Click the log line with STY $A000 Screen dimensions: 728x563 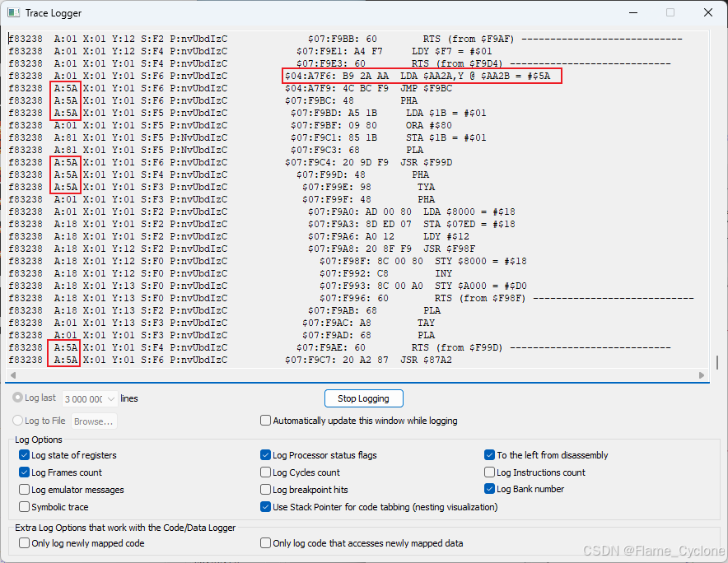[x=268, y=286]
